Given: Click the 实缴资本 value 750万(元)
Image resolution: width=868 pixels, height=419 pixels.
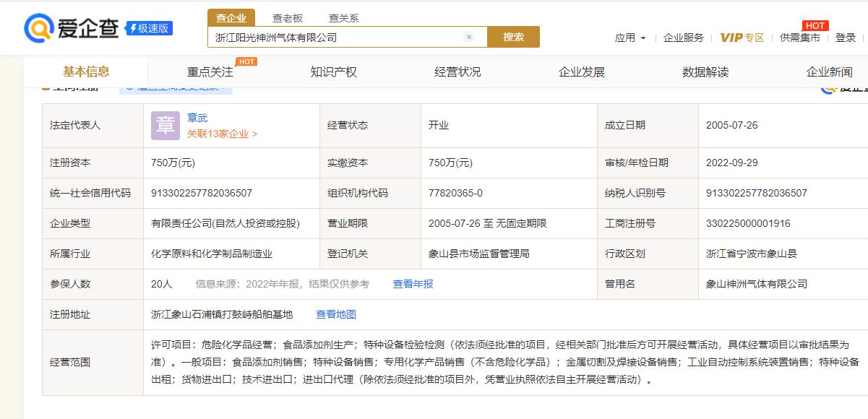Looking at the screenshot, I should click(451, 163).
